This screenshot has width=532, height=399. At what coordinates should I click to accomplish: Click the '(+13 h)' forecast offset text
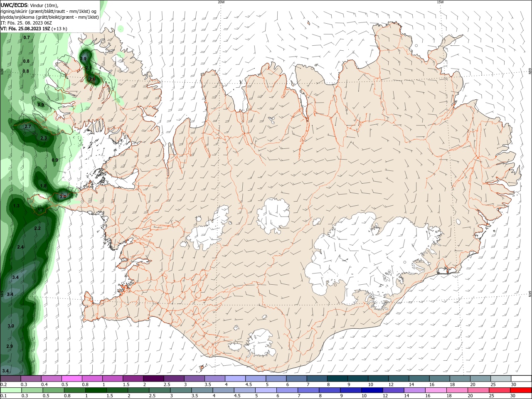tap(60, 29)
